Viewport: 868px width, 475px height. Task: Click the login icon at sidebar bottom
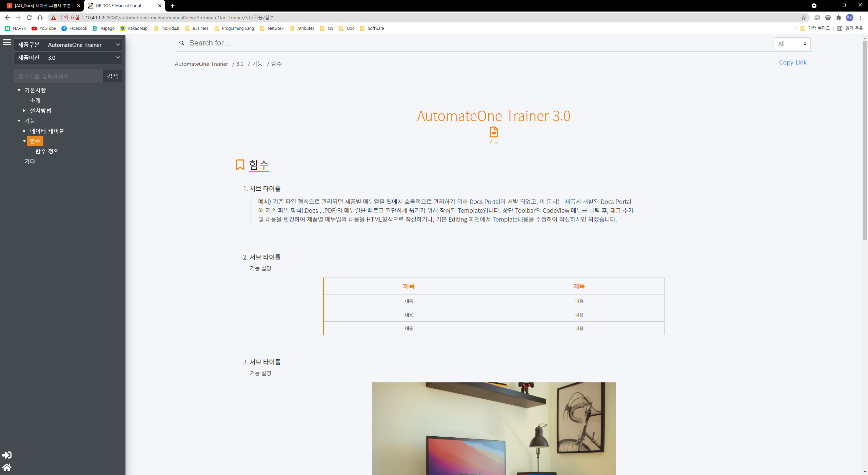[7, 455]
